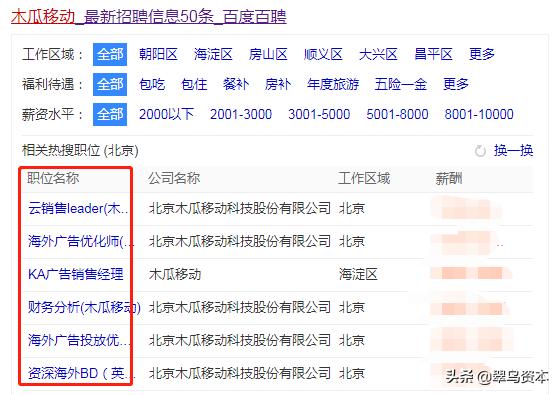
Task: Expand 更多 options in 工作区域 row
Action: click(x=482, y=54)
